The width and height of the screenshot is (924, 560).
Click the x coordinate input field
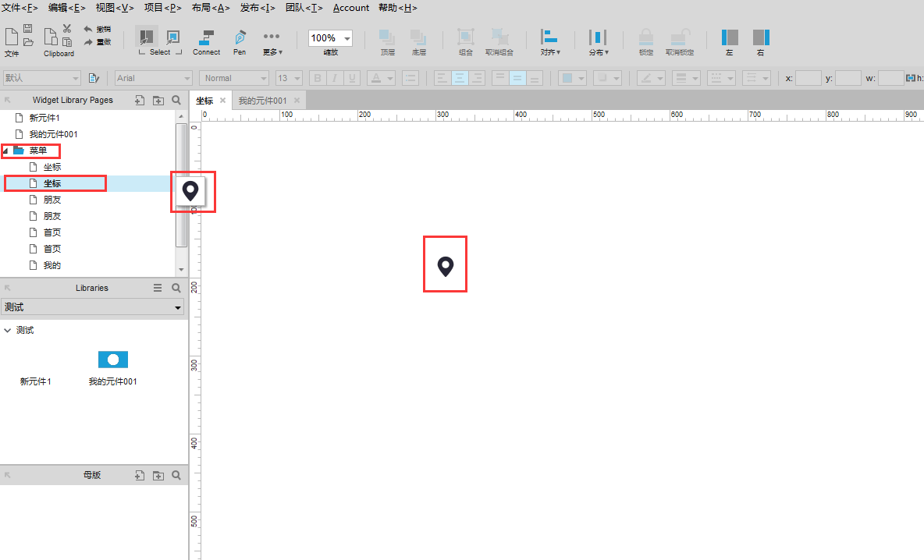808,78
